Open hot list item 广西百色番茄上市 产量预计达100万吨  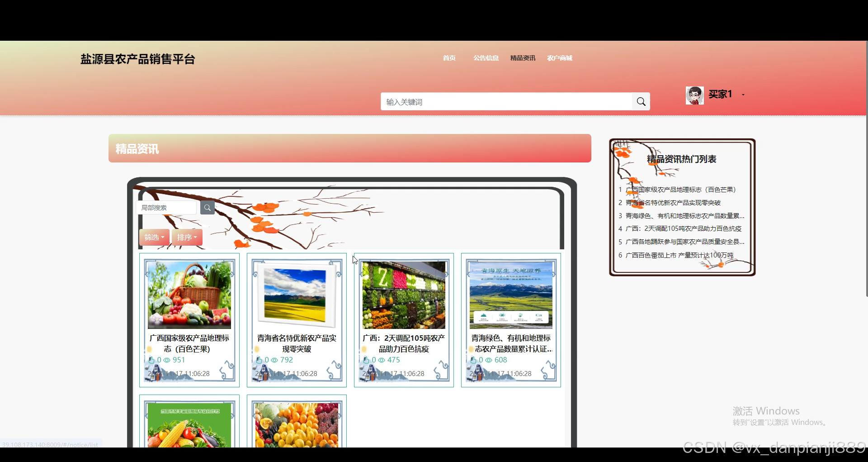[679, 255]
